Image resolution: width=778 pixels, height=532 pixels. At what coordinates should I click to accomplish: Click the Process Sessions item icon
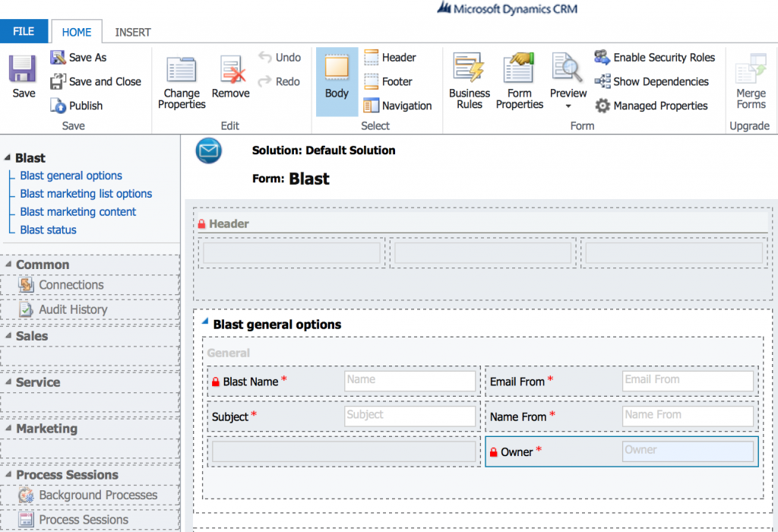coord(27,520)
